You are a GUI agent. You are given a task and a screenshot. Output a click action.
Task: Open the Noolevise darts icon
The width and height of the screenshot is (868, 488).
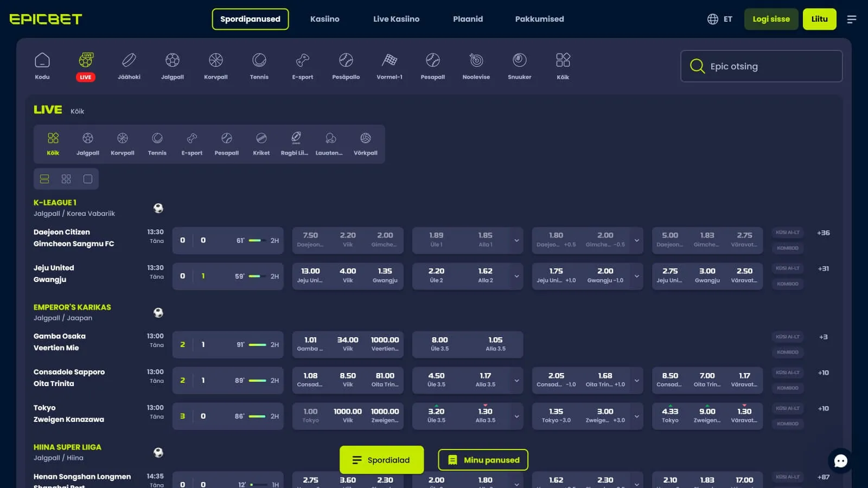pyautogui.click(x=476, y=66)
